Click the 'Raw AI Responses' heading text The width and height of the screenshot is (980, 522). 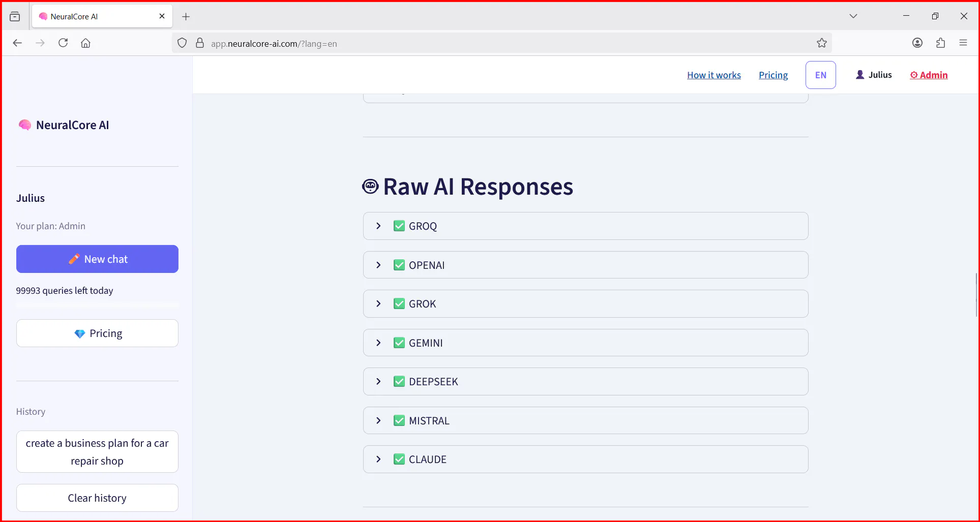(478, 187)
